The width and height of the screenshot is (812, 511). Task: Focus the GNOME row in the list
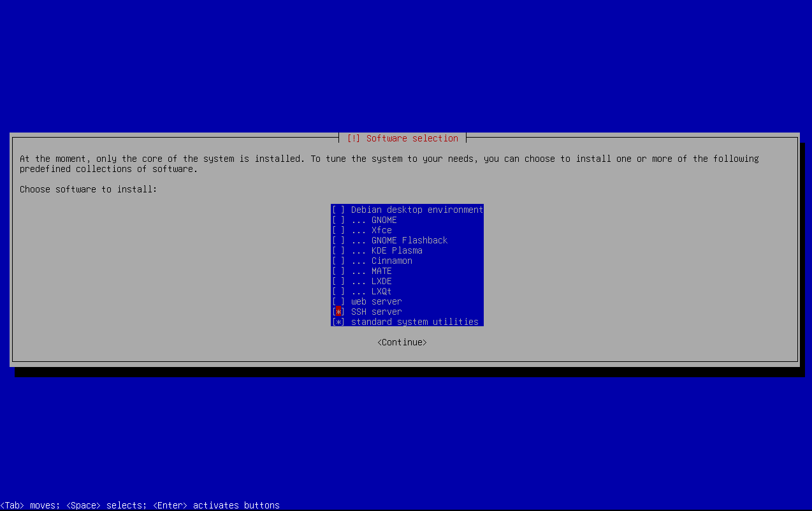pos(384,220)
